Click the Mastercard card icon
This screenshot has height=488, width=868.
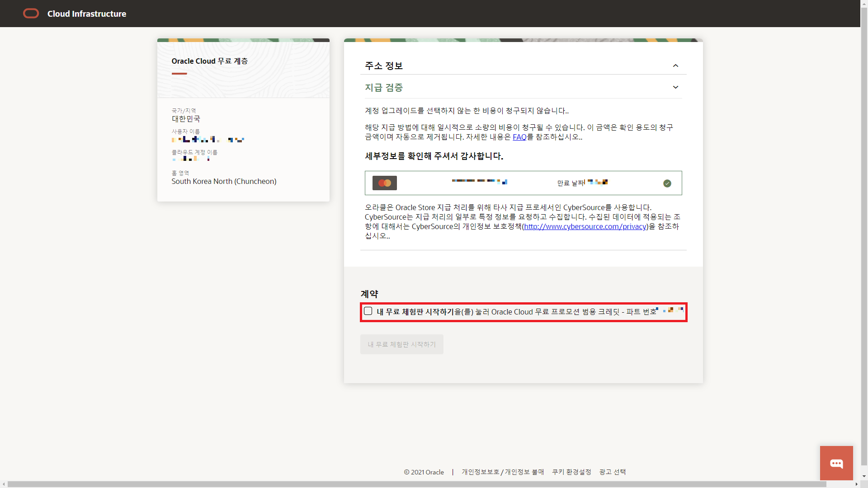384,183
